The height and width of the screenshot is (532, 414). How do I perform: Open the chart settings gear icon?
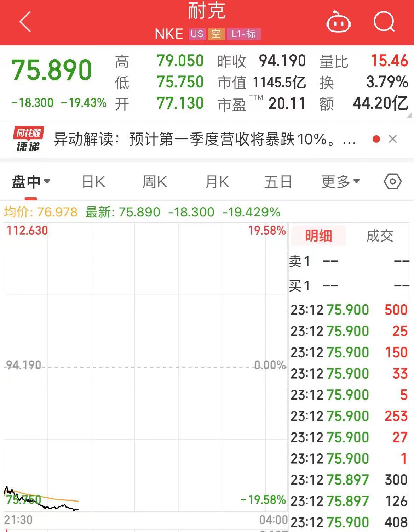(391, 181)
